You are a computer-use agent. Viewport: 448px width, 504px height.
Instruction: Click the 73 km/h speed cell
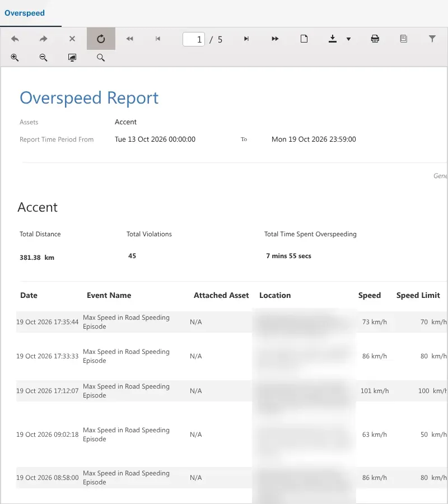click(x=375, y=322)
